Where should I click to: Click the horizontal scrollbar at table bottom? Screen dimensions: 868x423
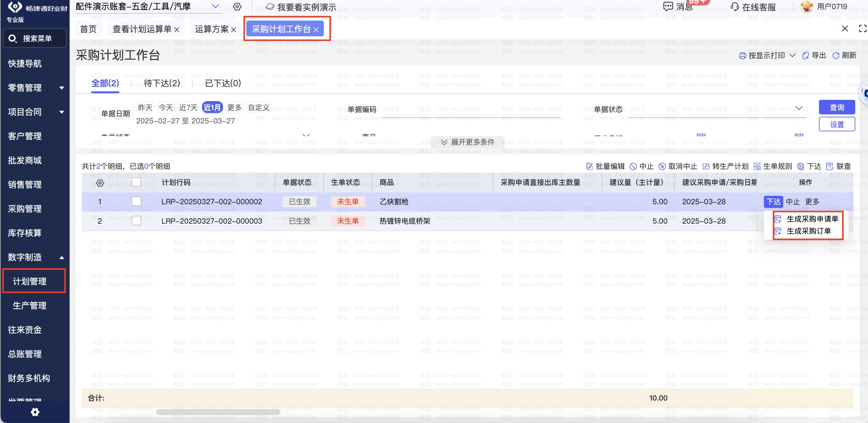[x=218, y=412]
